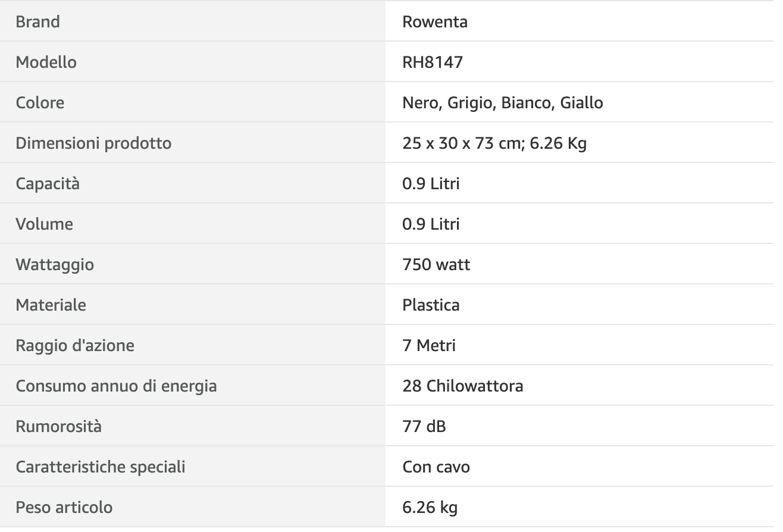Select the Nero, Grigio, Bianco, Giallo text

pos(503,102)
